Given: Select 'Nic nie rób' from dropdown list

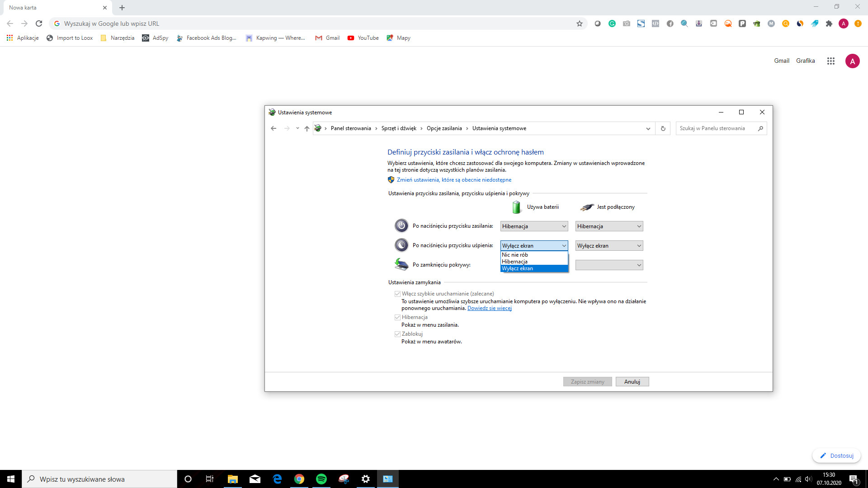Looking at the screenshot, I should click(x=515, y=255).
